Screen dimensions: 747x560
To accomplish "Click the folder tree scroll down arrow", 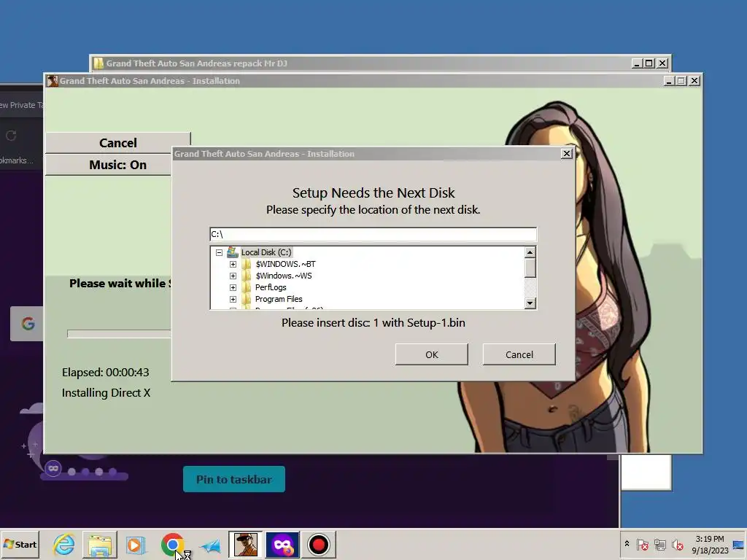I will 530,303.
